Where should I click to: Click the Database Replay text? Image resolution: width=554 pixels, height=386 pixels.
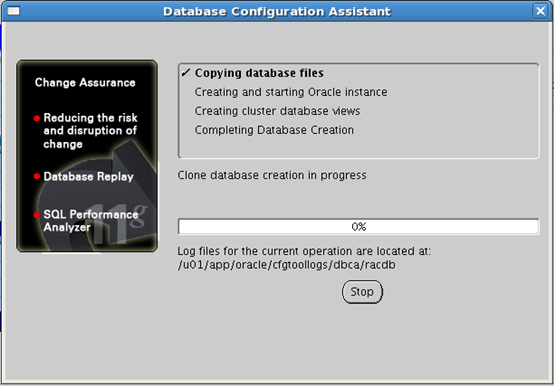tap(88, 176)
